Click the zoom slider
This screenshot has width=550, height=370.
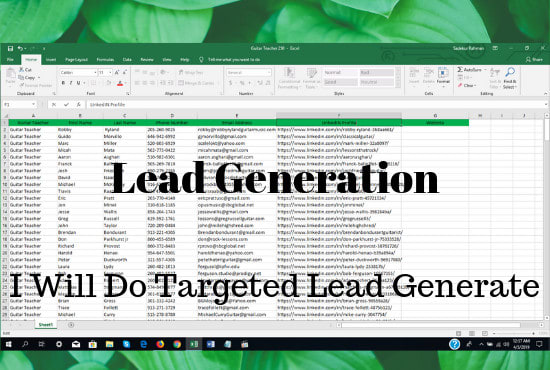[x=514, y=333]
